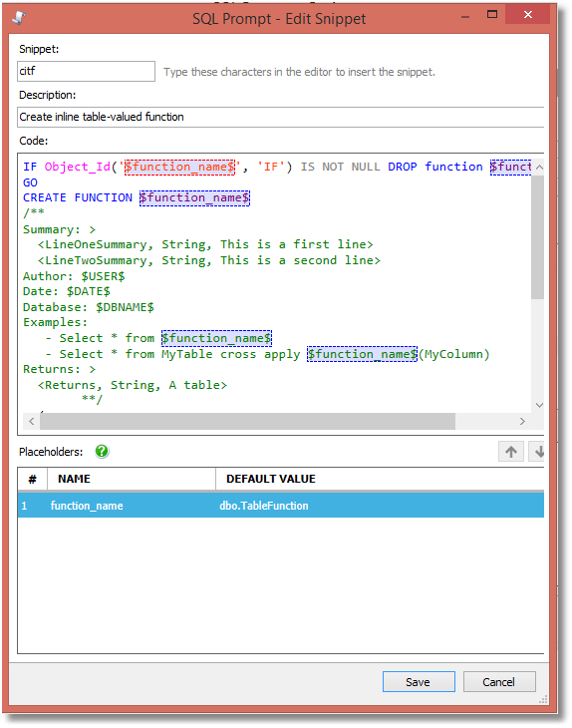Click the Summary: > comment line
Screen dimensions: 572x728
[60, 229]
